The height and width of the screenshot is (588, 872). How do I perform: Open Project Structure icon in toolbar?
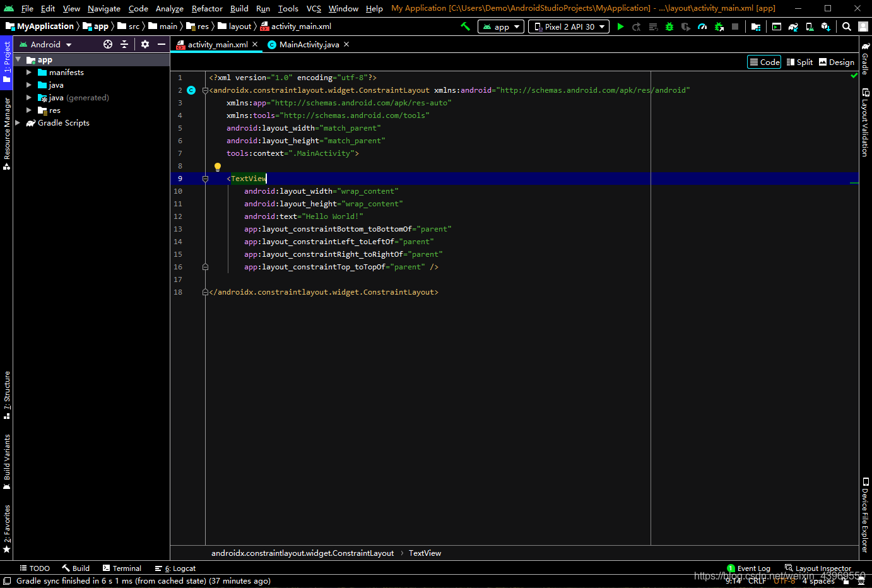click(x=756, y=26)
